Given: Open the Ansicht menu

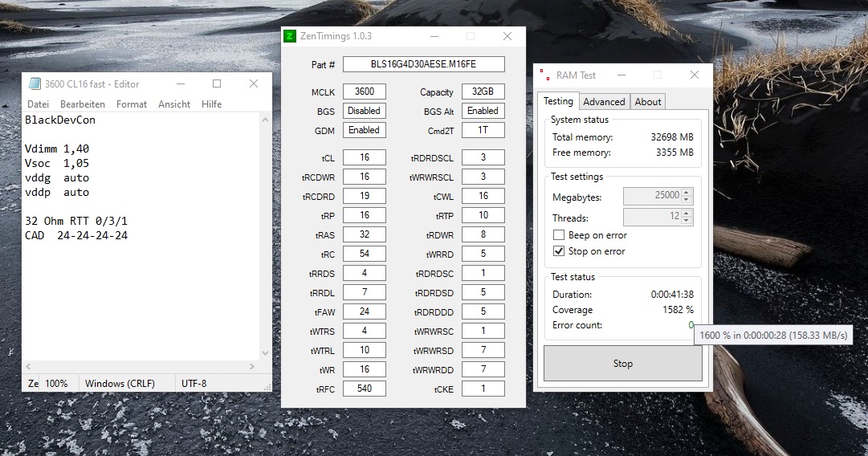Looking at the screenshot, I should click(173, 104).
